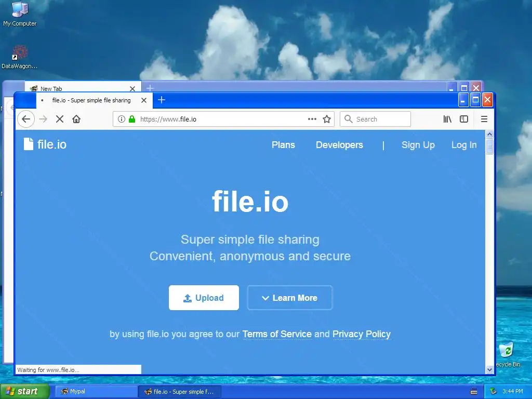Open the browser home page icon
Screen dimensions: 532x399
76,119
